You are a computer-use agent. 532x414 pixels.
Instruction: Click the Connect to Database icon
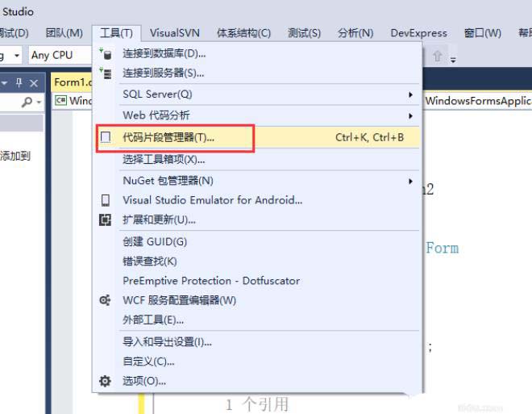point(106,53)
